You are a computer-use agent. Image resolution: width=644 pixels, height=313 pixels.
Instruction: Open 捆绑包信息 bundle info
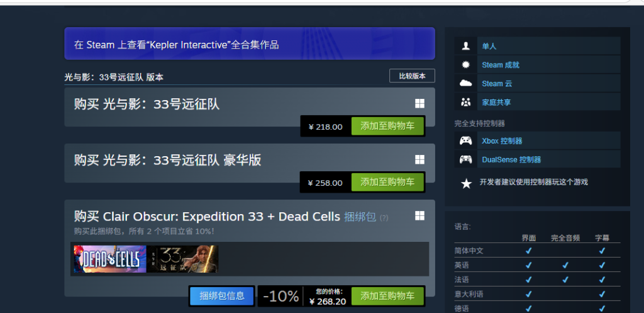coord(222,296)
